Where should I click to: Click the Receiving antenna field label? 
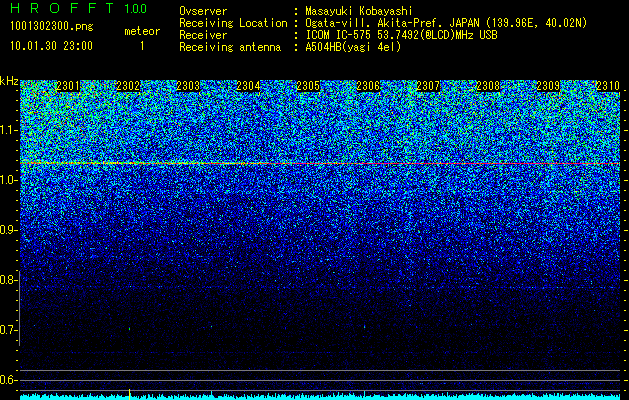[230, 47]
